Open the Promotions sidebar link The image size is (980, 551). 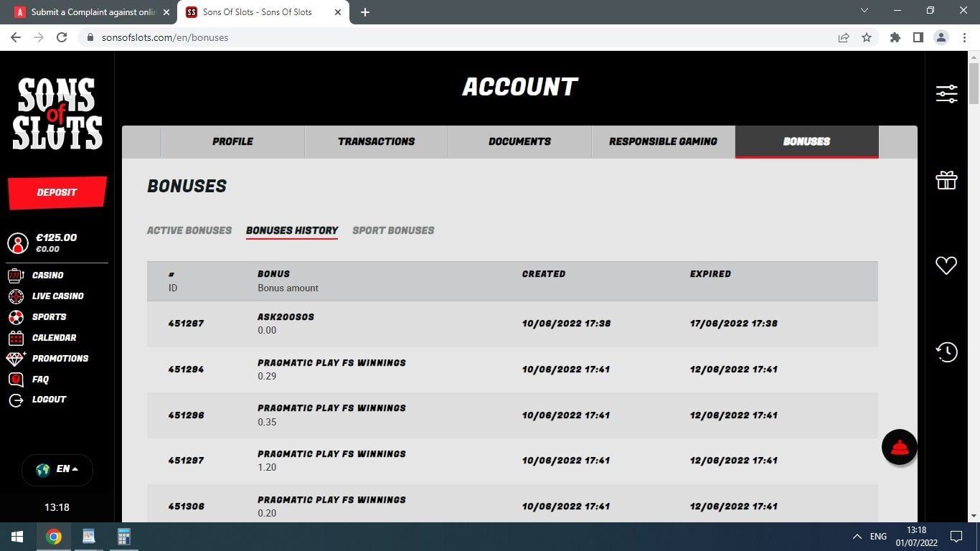(60, 359)
